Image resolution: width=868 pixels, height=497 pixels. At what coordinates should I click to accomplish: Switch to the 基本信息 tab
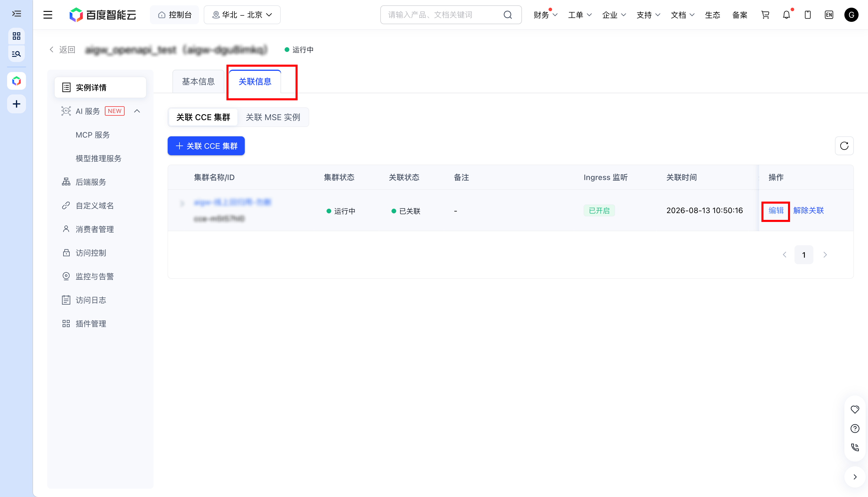coord(198,81)
